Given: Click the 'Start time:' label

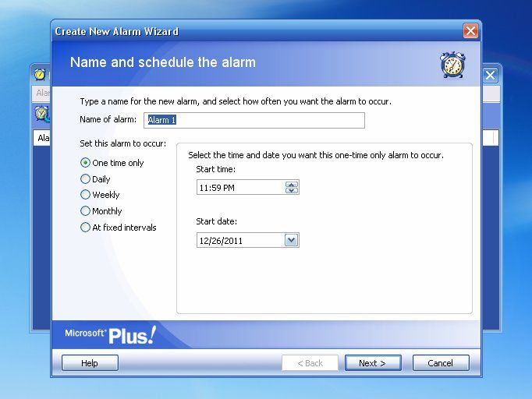Looking at the screenshot, I should click(x=215, y=169).
